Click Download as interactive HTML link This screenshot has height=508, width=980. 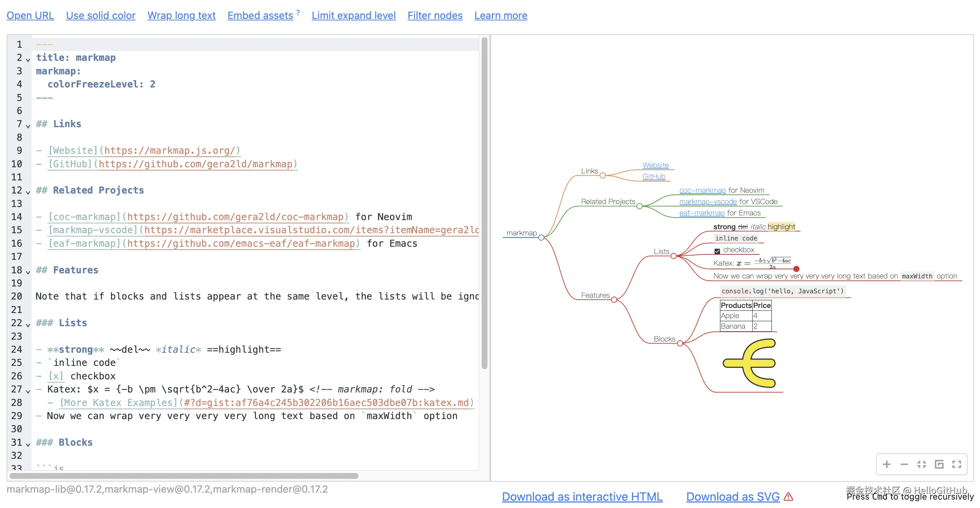582,497
